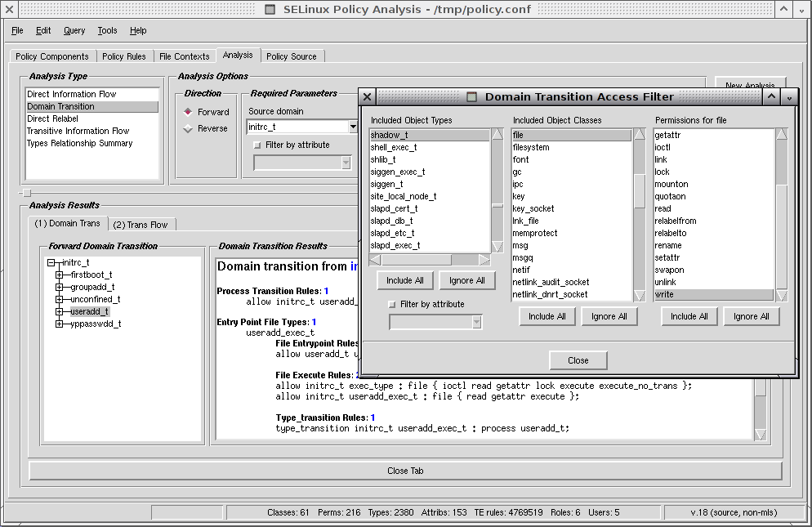This screenshot has width=812, height=527.
Task: Enable Filter by attribute in Access Filter dialog
Action: [392, 304]
